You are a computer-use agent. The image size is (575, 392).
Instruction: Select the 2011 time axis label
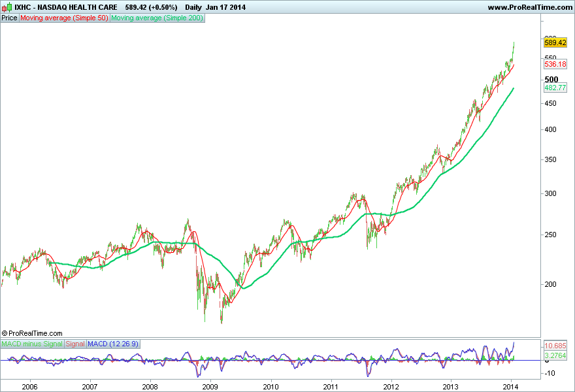point(331,387)
